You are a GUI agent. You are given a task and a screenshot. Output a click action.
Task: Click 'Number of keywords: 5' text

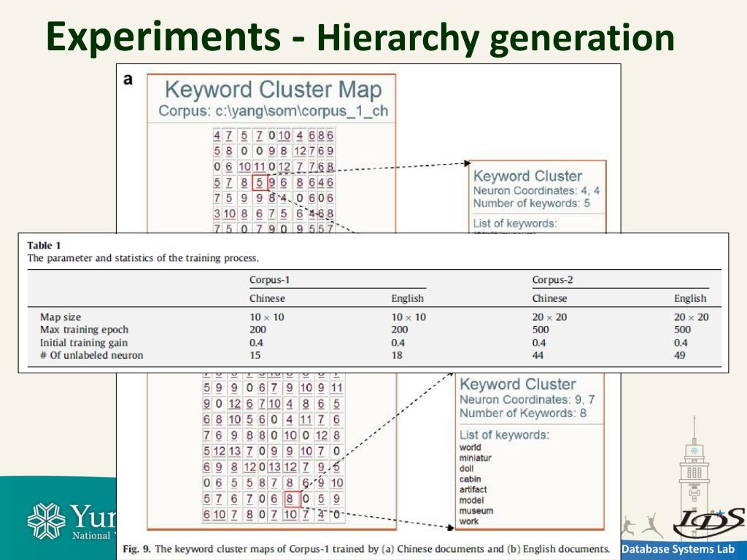point(531,203)
